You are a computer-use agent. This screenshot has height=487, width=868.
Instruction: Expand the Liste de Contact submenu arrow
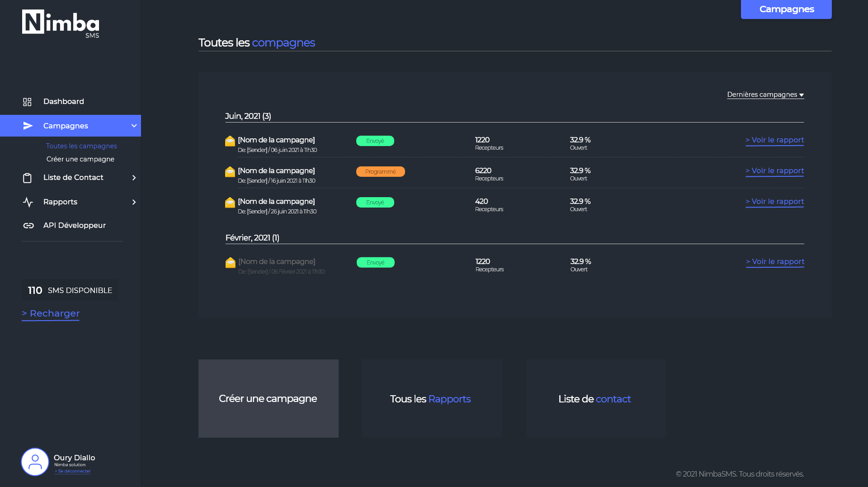134,178
